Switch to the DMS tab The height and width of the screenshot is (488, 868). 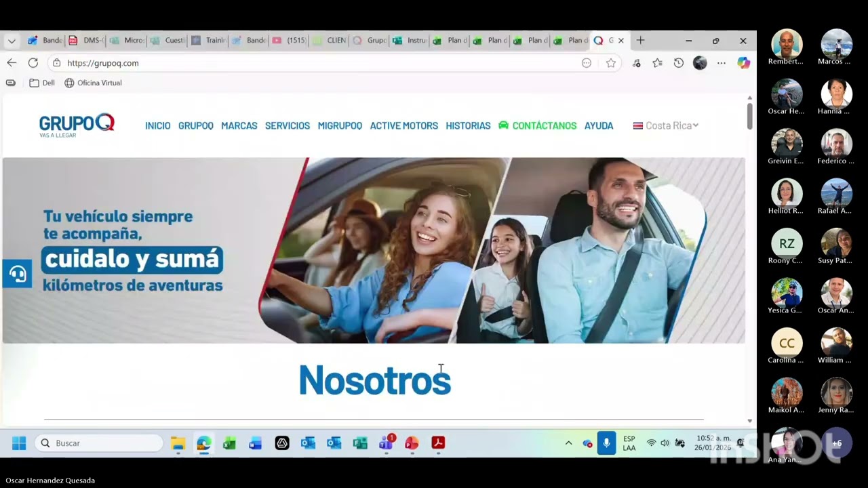pyautogui.click(x=85, y=41)
